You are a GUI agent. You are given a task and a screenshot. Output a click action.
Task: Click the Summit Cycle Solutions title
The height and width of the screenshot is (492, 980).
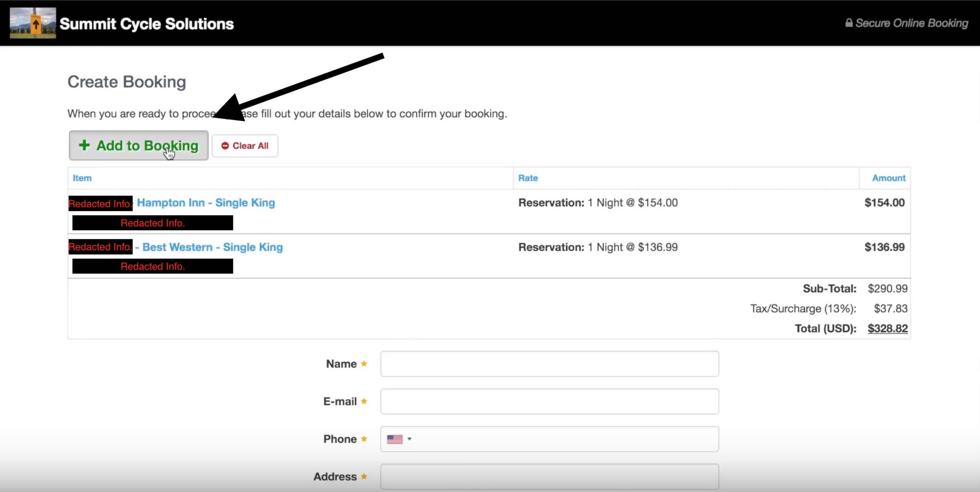coord(147,24)
